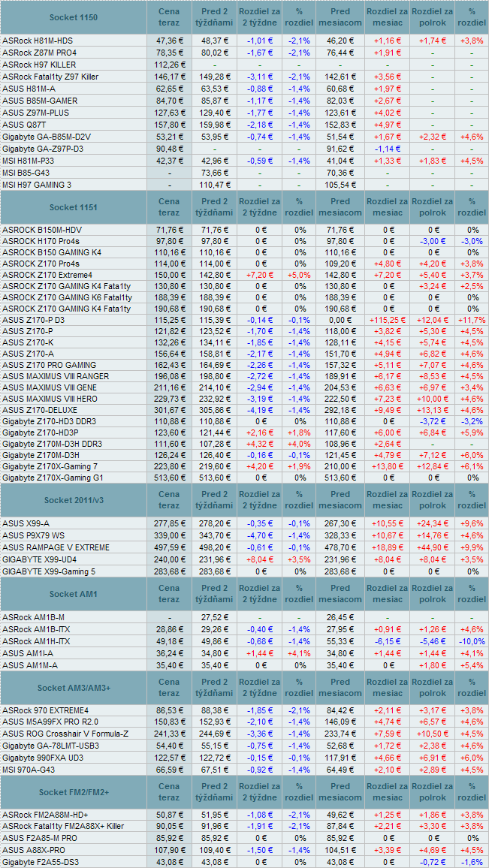
Task: Click the ASRock AM1B-M row name
Action: coord(33,617)
